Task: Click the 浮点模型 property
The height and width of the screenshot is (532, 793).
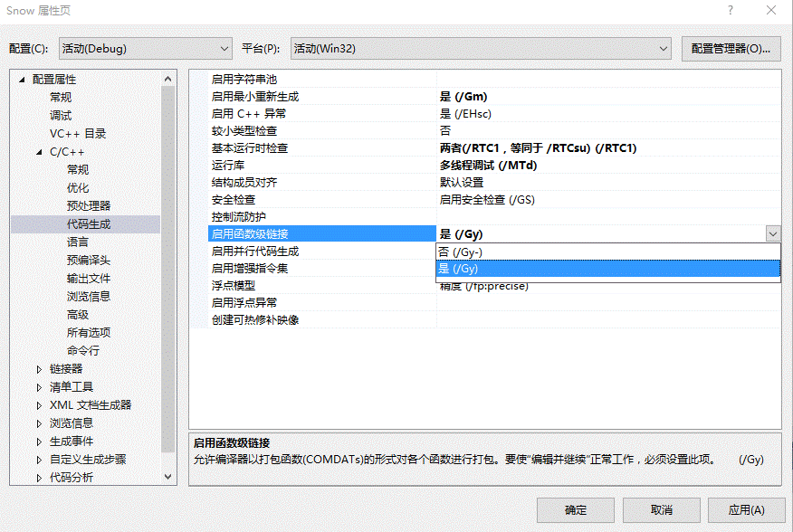Action: 234,286
